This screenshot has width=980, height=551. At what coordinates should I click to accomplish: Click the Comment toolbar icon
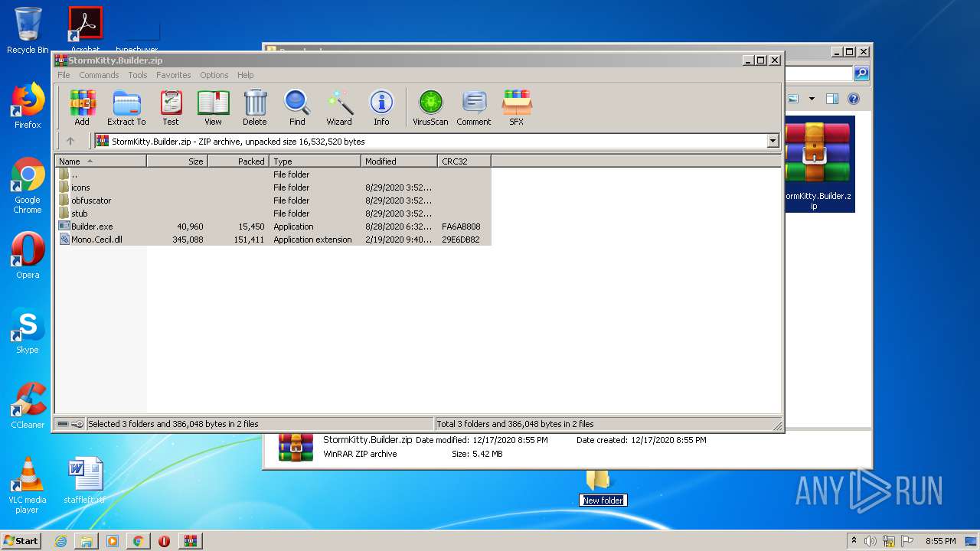point(474,108)
